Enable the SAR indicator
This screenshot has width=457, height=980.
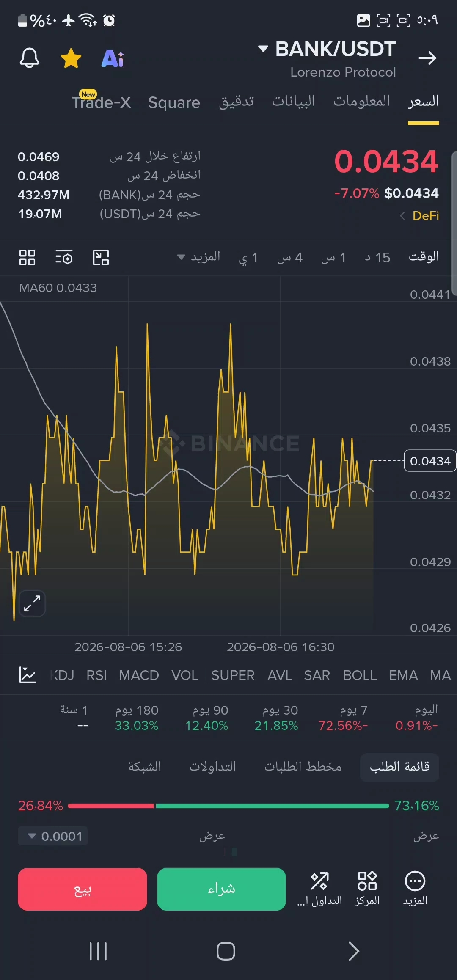[x=317, y=675]
